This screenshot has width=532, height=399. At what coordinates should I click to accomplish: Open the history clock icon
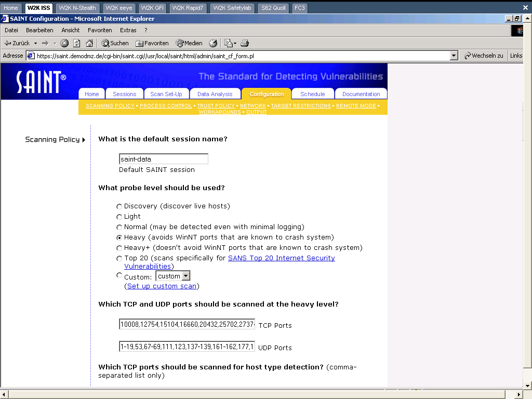tap(213, 43)
